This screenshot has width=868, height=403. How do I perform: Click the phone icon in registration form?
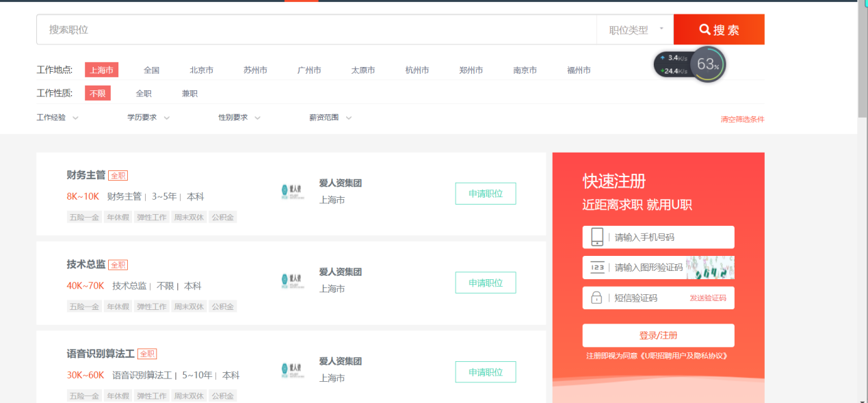click(596, 237)
